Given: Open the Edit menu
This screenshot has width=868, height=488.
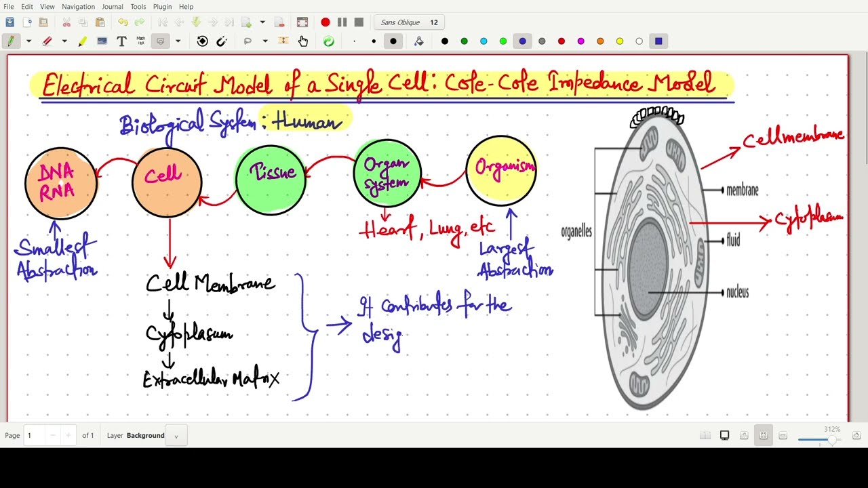Looking at the screenshot, I should tap(27, 7).
